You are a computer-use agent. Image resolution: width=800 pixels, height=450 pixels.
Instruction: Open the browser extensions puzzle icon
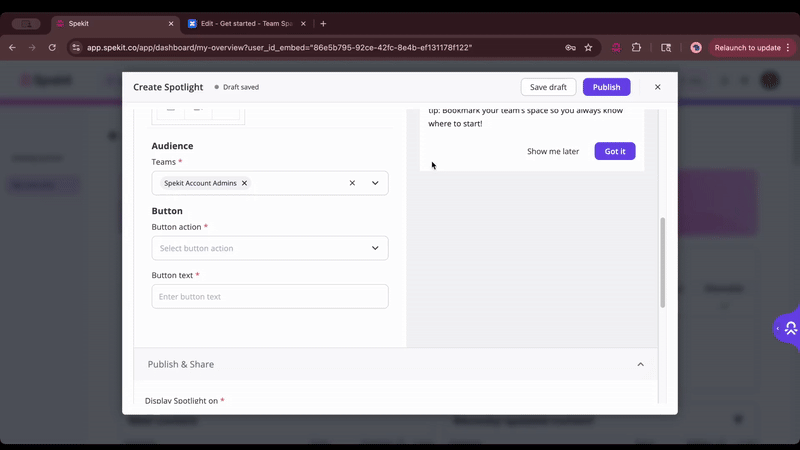[636, 47]
